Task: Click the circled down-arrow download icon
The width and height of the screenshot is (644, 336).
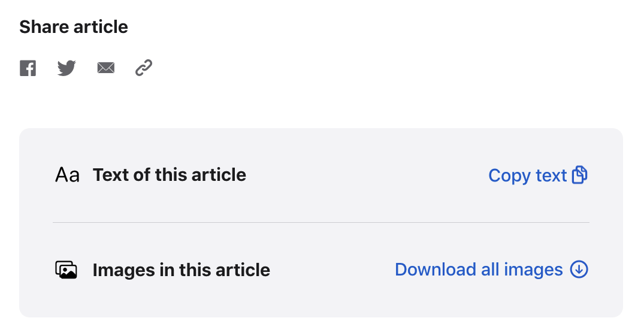Action: point(579,270)
